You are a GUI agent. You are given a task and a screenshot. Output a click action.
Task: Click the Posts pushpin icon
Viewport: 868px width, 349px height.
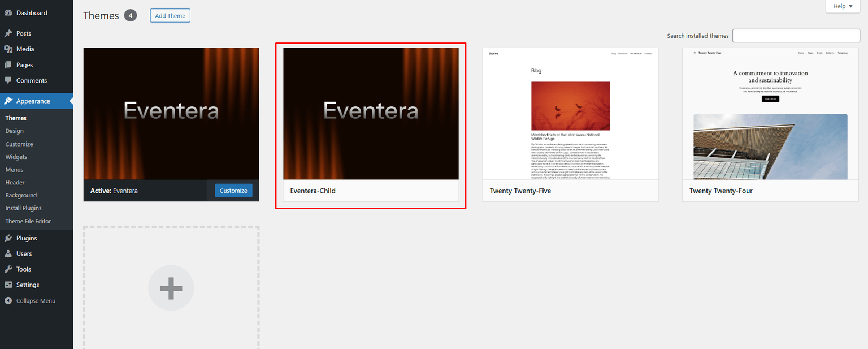click(8, 33)
